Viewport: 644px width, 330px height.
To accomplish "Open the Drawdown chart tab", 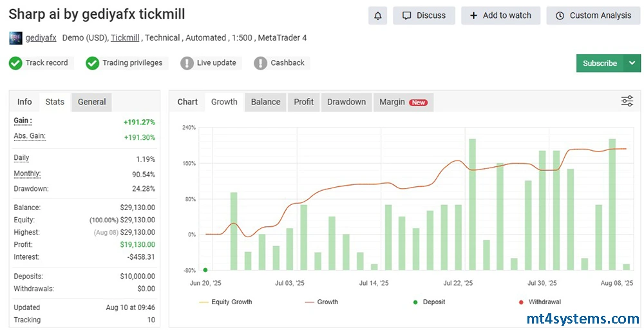I will pos(346,102).
